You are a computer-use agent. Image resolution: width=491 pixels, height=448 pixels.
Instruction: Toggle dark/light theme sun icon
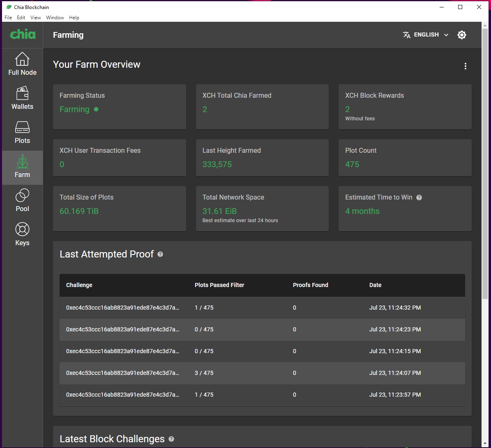(461, 35)
